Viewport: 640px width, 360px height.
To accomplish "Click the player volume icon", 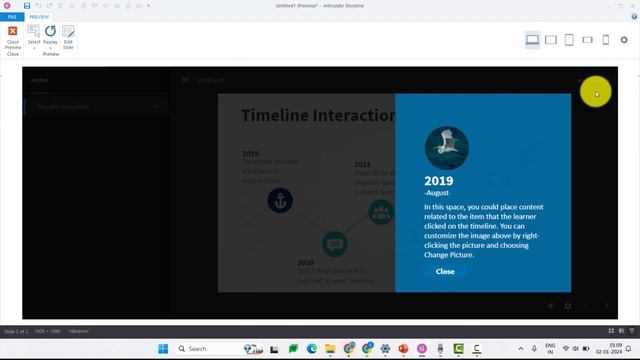I will click(551, 306).
